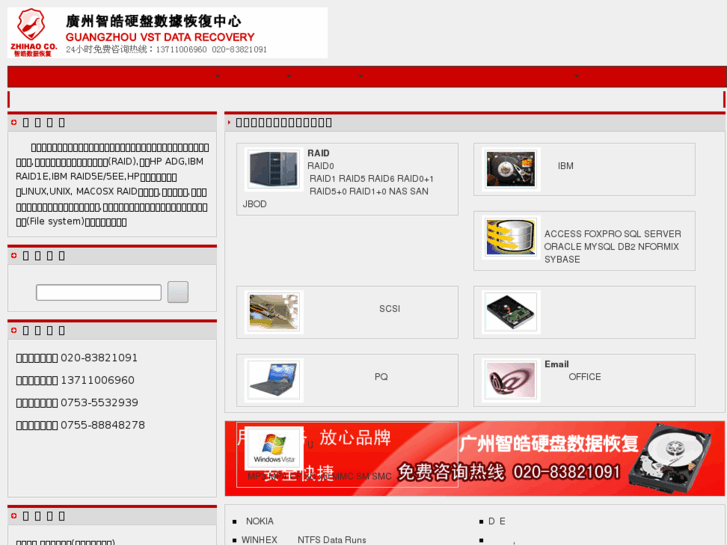Click the phone number 0753-5532939
The width and height of the screenshot is (727, 545).
99,402
